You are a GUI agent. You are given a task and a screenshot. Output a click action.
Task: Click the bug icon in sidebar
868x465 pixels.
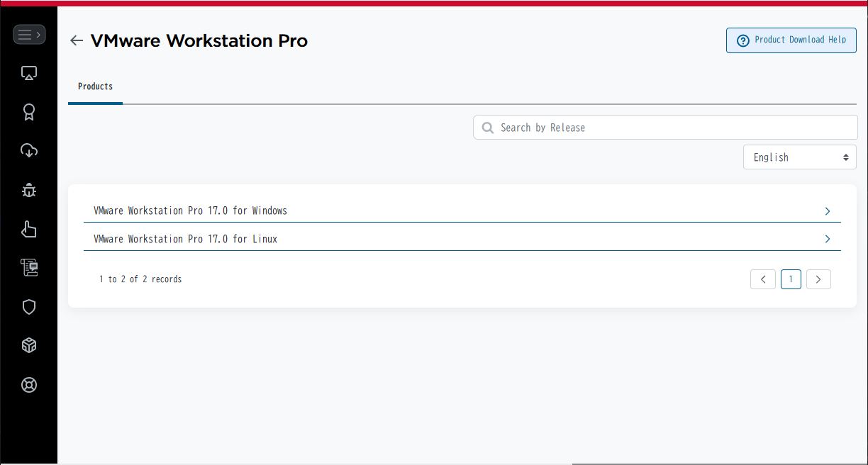click(x=29, y=189)
